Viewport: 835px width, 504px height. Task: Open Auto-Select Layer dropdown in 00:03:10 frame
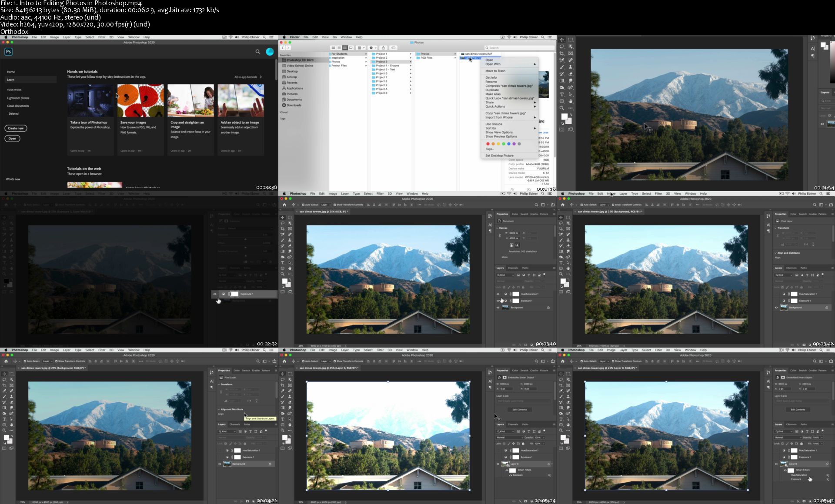pos(326,205)
